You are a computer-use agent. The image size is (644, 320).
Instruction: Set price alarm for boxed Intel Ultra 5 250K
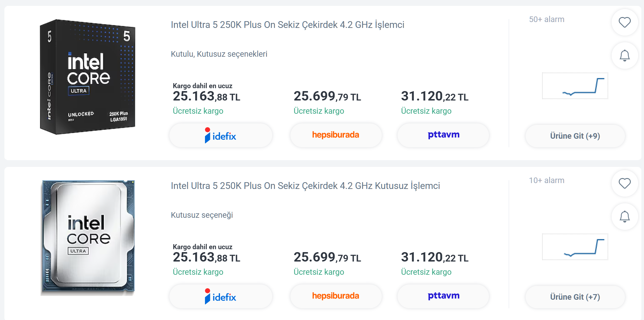tap(625, 56)
